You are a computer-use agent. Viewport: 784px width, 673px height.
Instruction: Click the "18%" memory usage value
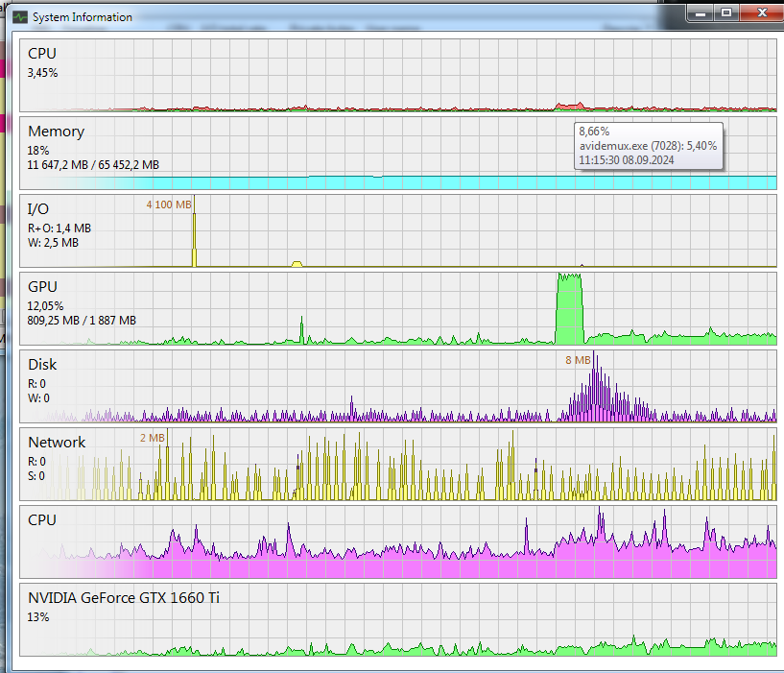pos(38,151)
